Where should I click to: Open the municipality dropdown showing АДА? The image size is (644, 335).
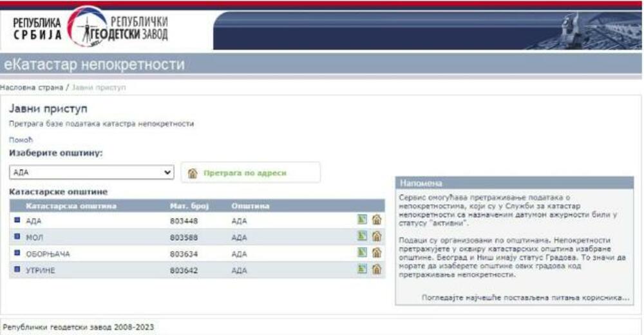91,172
